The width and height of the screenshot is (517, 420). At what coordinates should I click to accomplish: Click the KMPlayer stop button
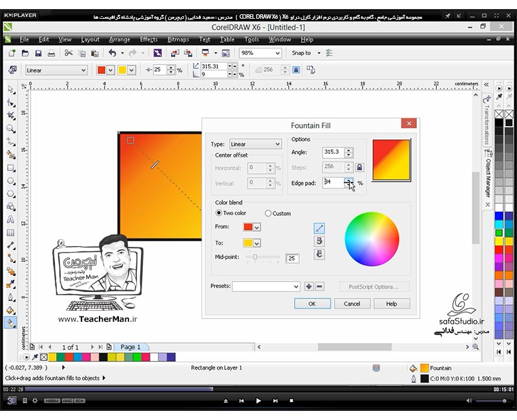(x=291, y=401)
